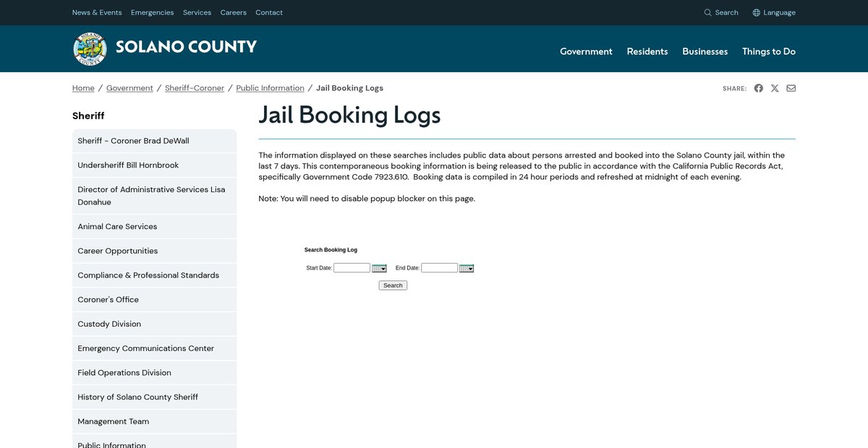This screenshot has width=868, height=448.
Task: Open Compliance & Professional Standards link
Action: click(x=154, y=275)
